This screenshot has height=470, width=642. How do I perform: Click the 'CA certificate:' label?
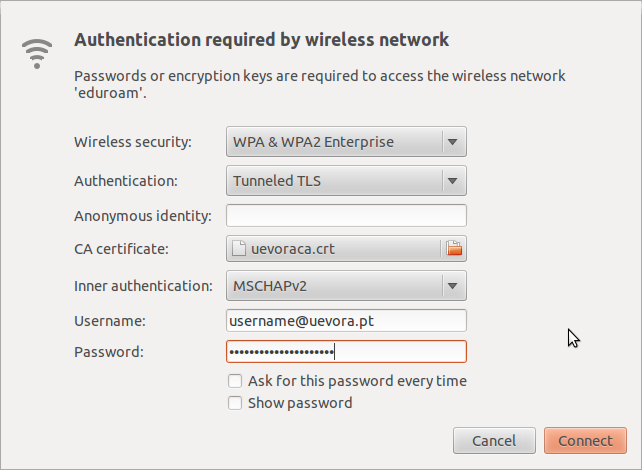(121, 249)
